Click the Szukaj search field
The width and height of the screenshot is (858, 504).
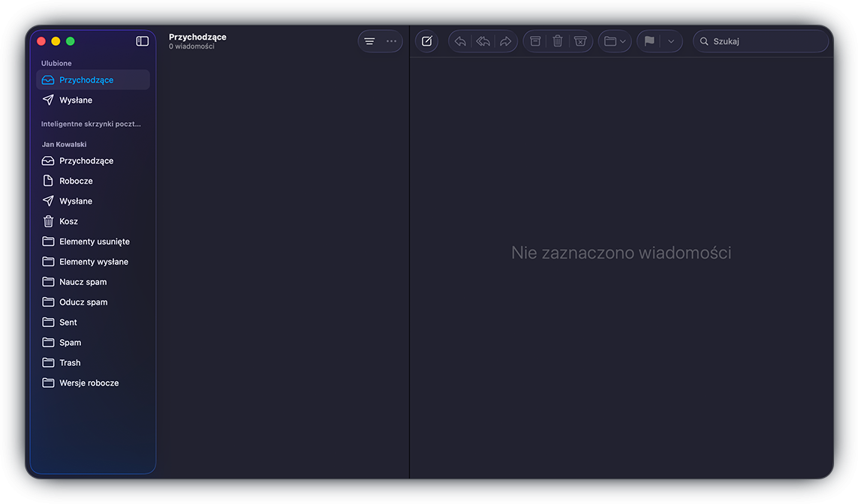point(760,41)
